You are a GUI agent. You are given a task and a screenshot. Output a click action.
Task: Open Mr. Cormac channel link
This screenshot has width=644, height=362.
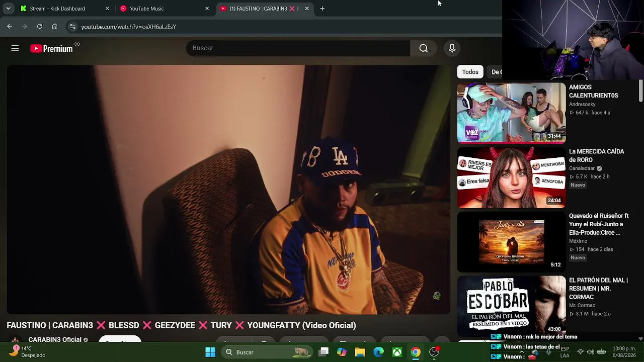[582, 306]
